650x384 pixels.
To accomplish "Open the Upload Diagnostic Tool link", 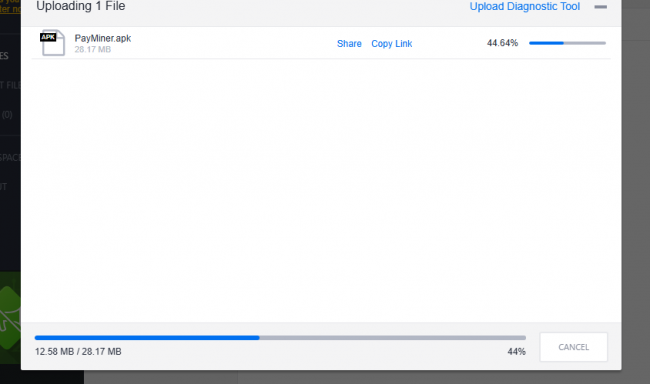I will (524, 7).
